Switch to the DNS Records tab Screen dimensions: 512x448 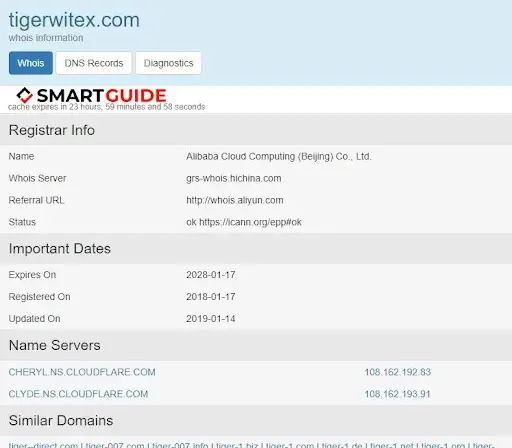[x=94, y=63]
